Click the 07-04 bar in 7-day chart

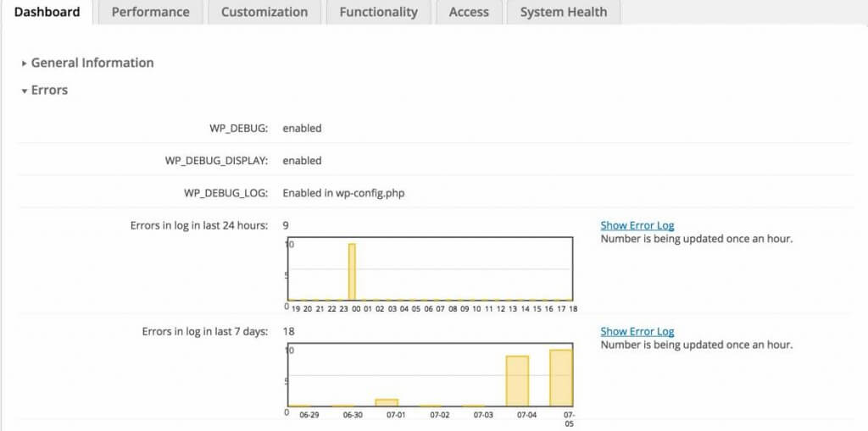tap(517, 381)
